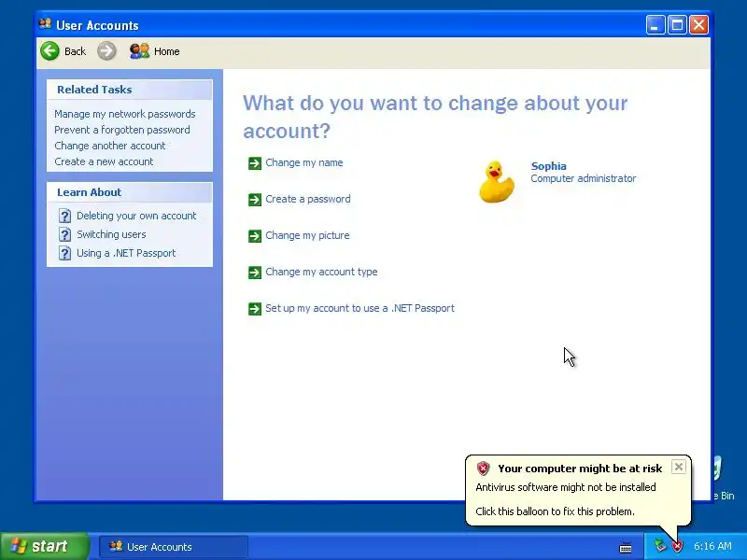
Task: Click green arrow beside Change my name
Action: click(255, 163)
